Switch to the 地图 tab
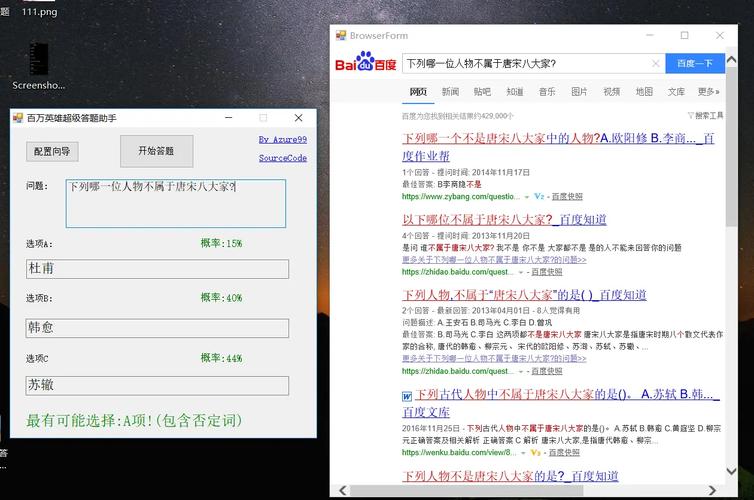Viewport: 754px width, 500px height. [x=644, y=91]
